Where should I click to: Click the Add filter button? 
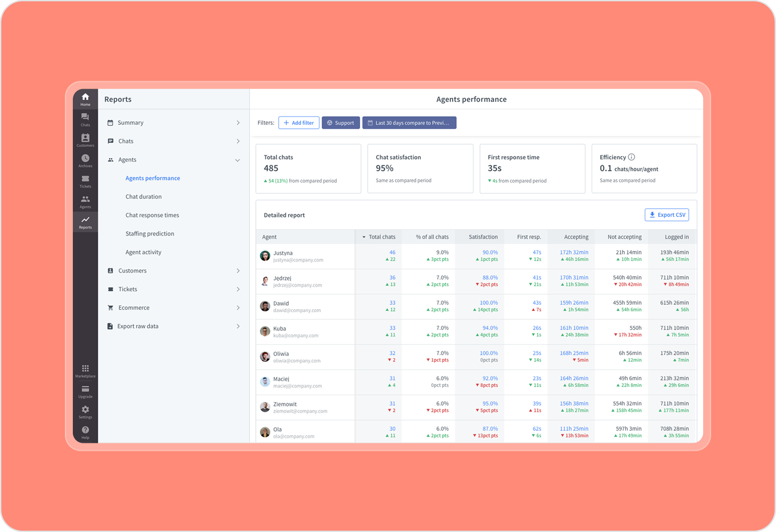coord(299,123)
